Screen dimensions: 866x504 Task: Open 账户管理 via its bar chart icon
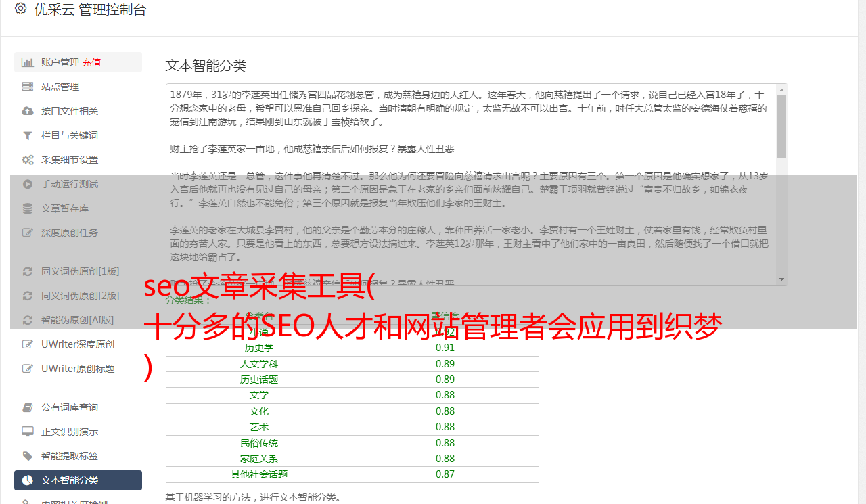click(28, 62)
